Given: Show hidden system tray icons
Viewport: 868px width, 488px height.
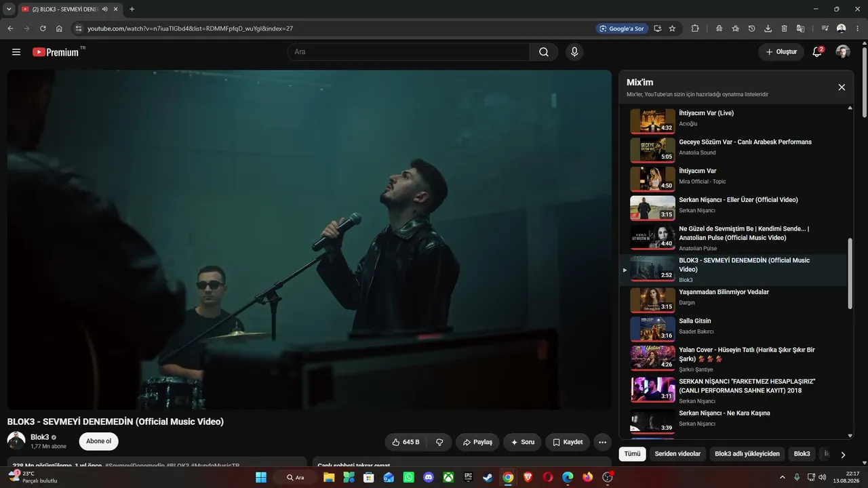Looking at the screenshot, I should click(782, 477).
